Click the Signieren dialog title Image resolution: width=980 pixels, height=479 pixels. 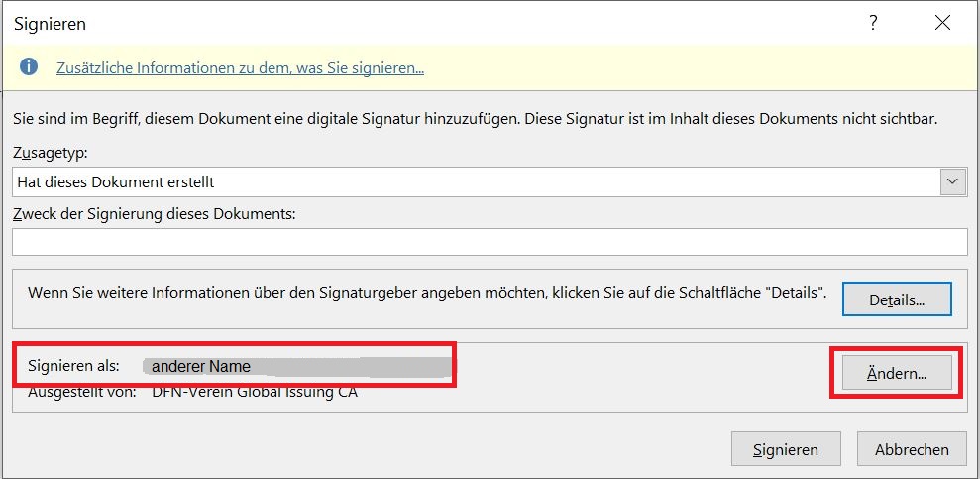(50, 23)
